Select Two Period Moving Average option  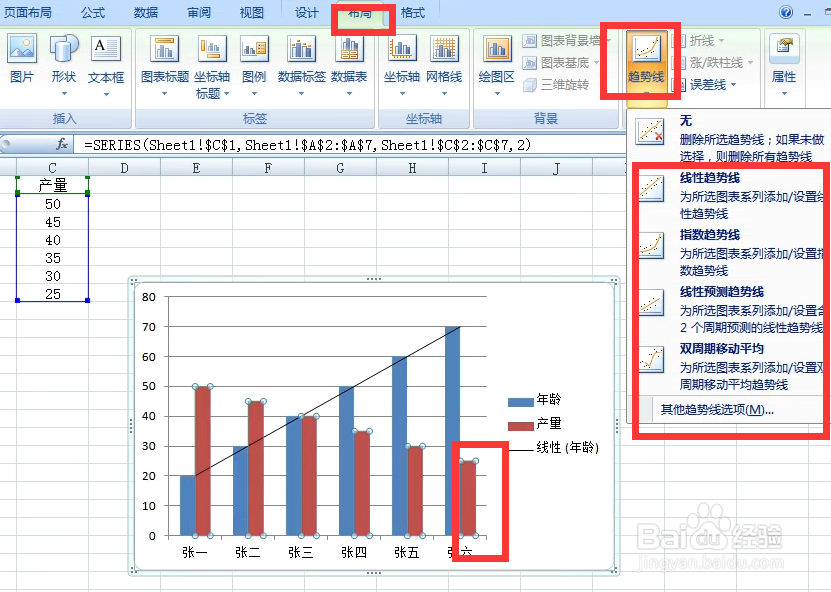[x=729, y=367]
